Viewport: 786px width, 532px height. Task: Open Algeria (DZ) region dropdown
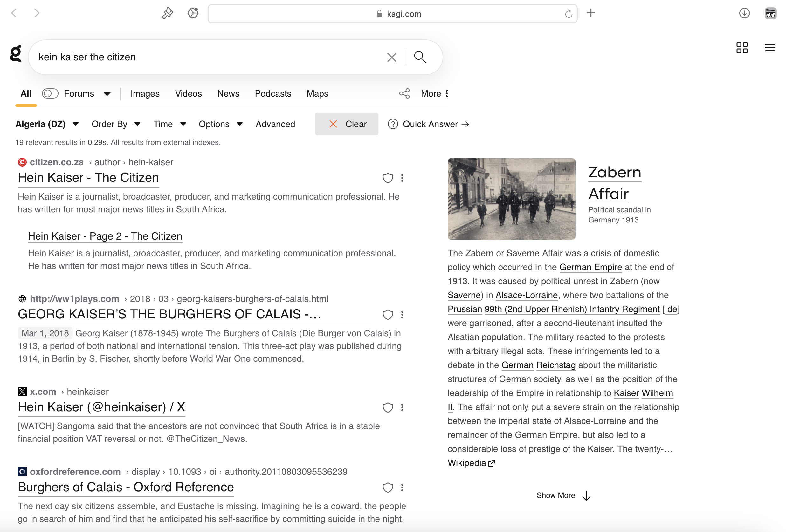coord(47,124)
